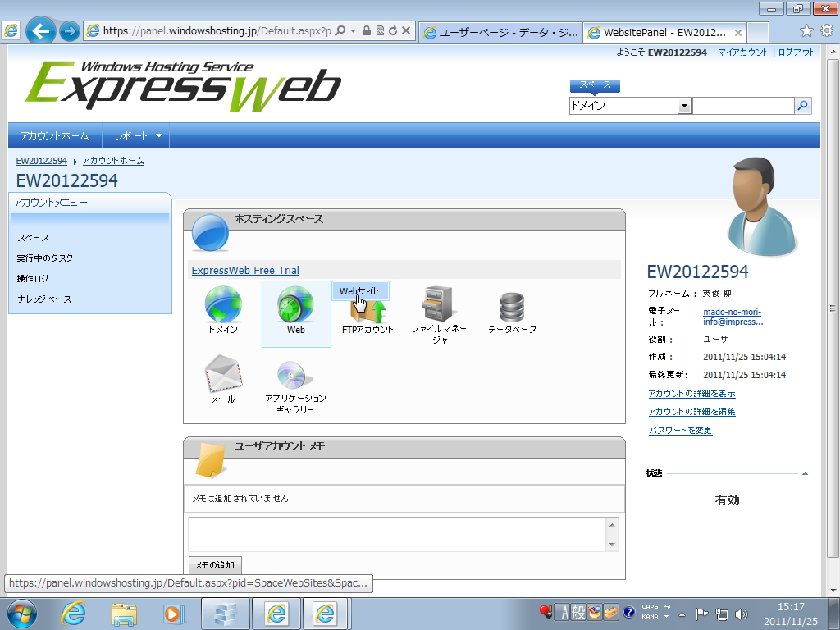Open the Windows Start button
Image resolution: width=840 pixels, height=630 pixels.
(22, 614)
